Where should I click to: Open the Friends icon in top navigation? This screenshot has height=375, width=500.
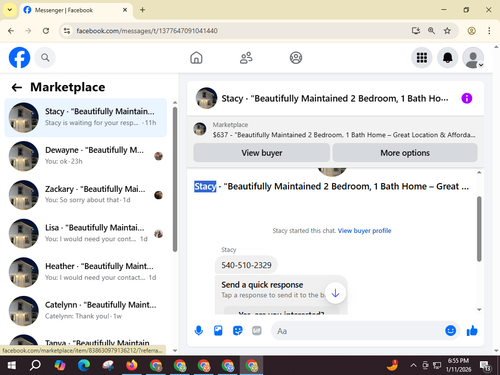pyautogui.click(x=246, y=58)
